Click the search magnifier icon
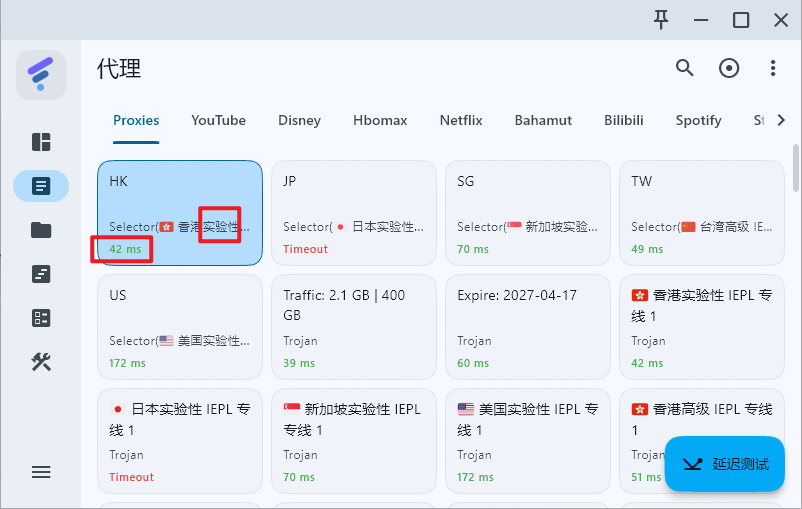The height and width of the screenshot is (509, 802). (x=684, y=68)
